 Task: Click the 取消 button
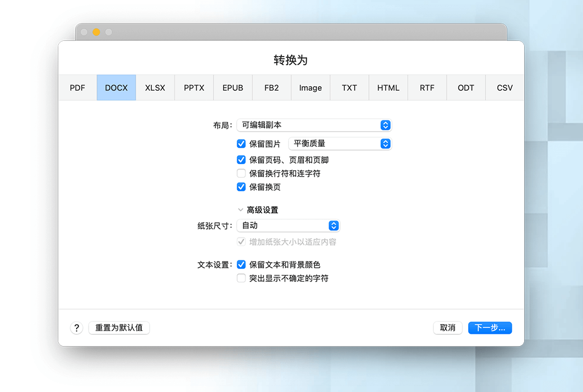click(447, 328)
